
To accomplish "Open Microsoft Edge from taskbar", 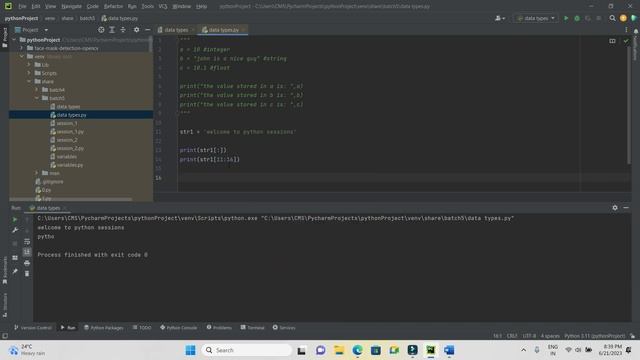I will pyautogui.click(x=357, y=350).
